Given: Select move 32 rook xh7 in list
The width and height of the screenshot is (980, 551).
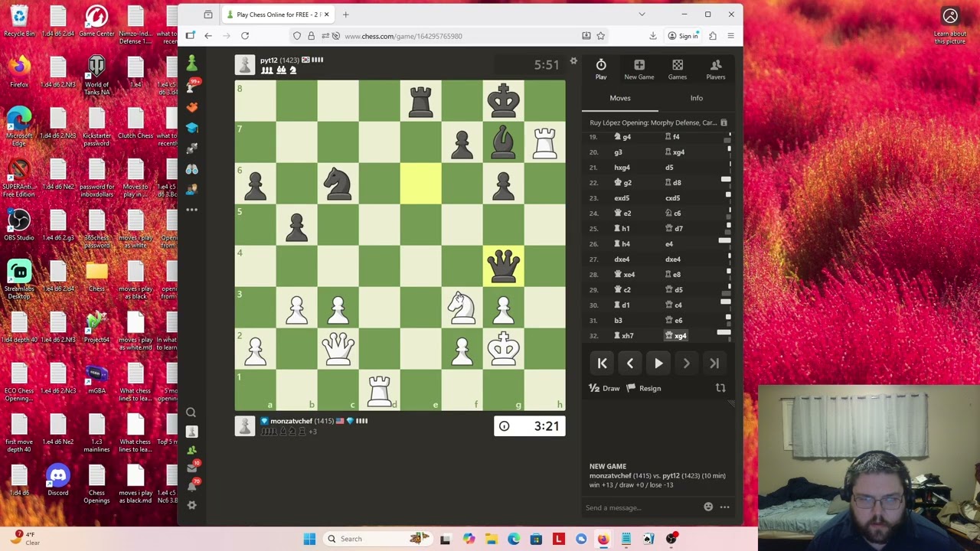Looking at the screenshot, I should [624, 335].
